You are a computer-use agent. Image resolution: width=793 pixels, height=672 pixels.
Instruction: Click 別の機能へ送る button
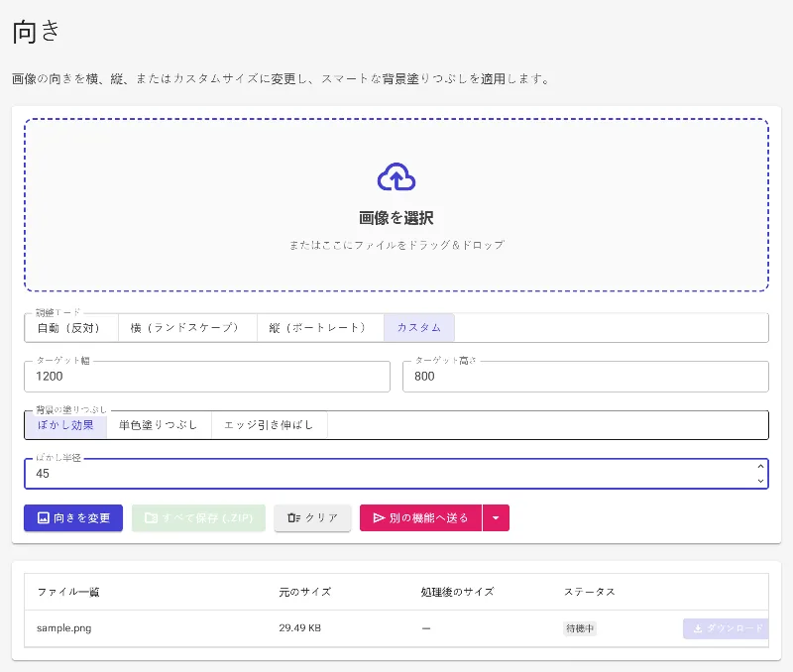point(420,517)
